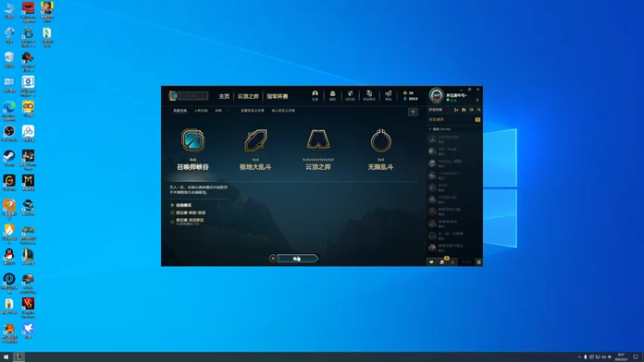Viewport: 644px width, 362px height.
Task: Select the Freestyle friend row
Action: click(455, 175)
